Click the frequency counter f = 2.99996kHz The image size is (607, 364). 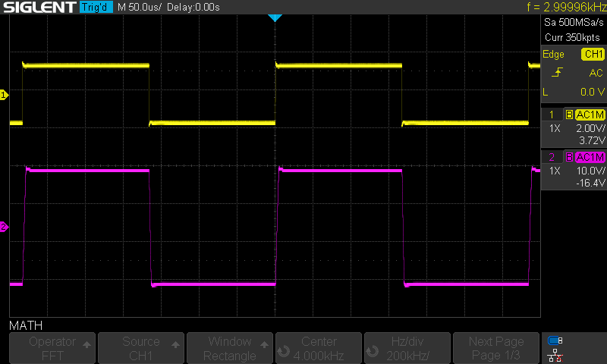click(566, 7)
